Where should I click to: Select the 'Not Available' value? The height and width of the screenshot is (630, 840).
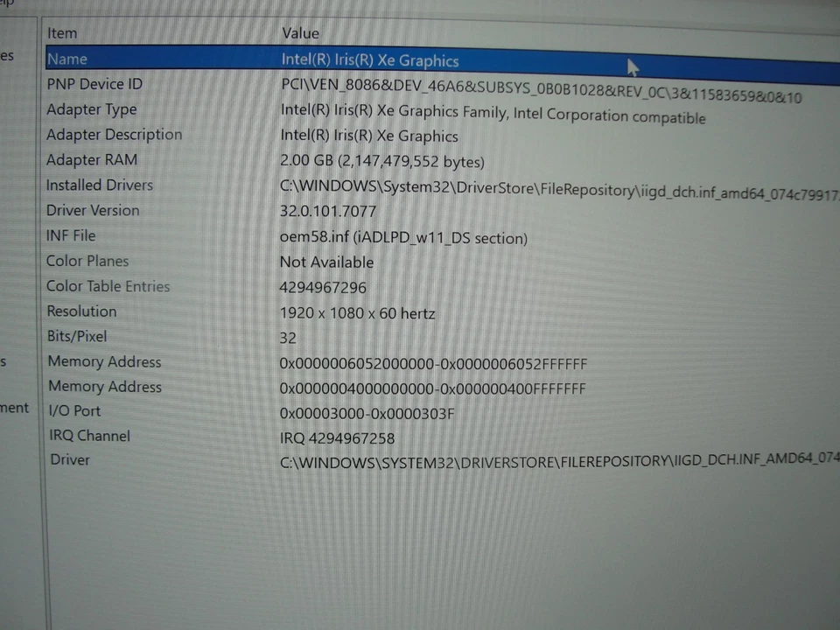(x=326, y=262)
